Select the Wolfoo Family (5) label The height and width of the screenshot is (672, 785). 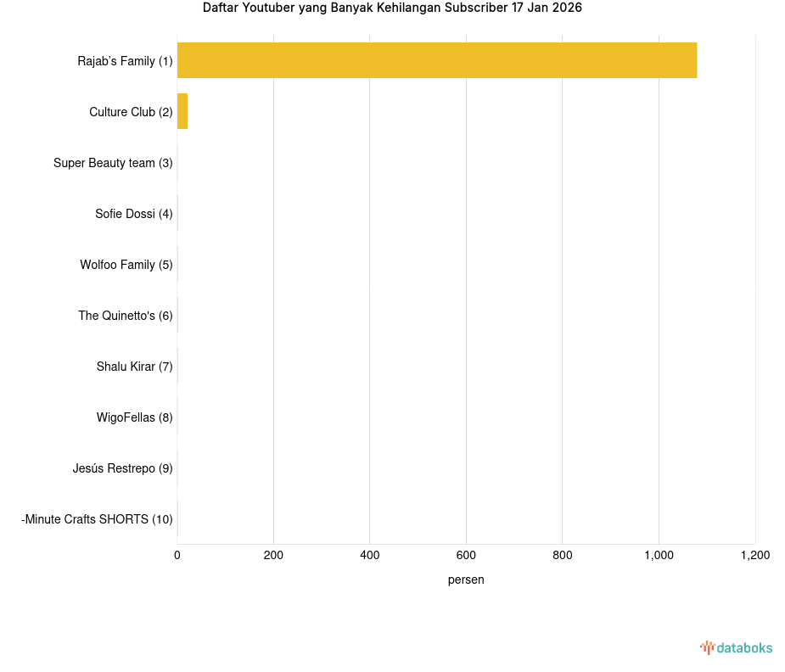tap(126, 265)
